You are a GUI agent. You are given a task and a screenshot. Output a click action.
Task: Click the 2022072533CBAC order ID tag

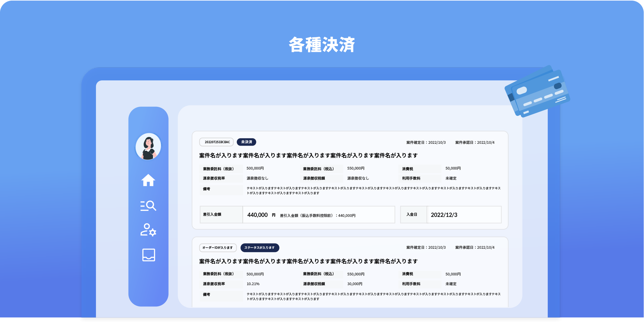tap(217, 142)
